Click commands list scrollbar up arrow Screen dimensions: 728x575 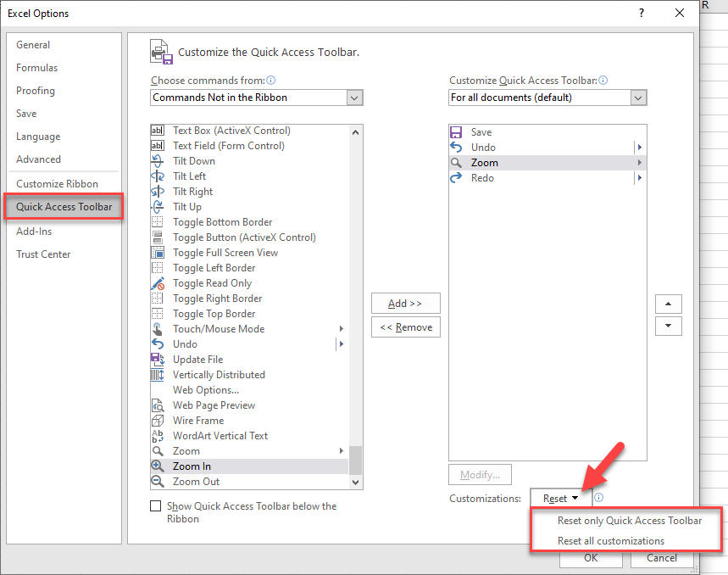point(356,132)
